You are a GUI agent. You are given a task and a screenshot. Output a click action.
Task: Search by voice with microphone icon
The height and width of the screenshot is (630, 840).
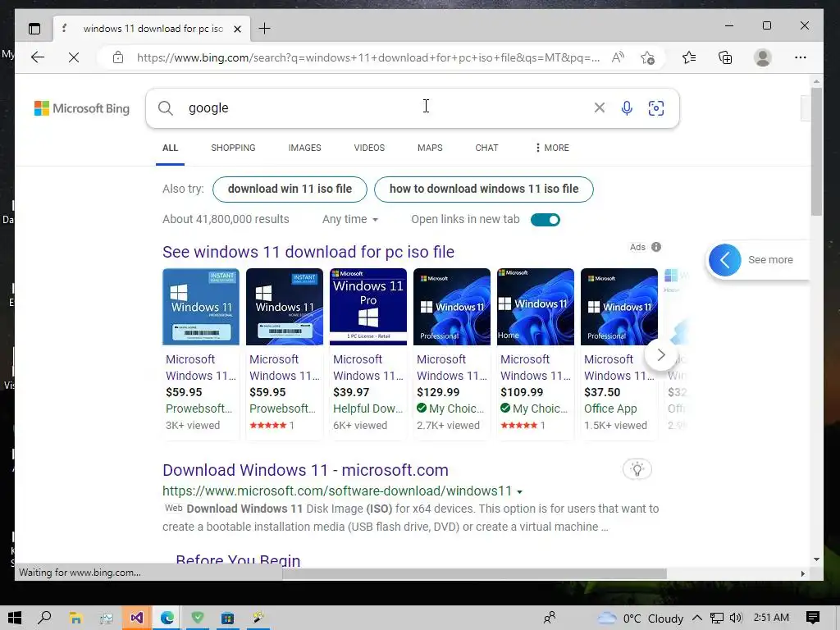626,107
